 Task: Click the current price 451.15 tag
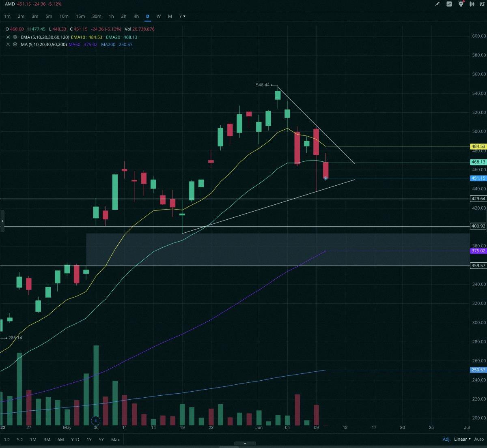tap(478, 178)
